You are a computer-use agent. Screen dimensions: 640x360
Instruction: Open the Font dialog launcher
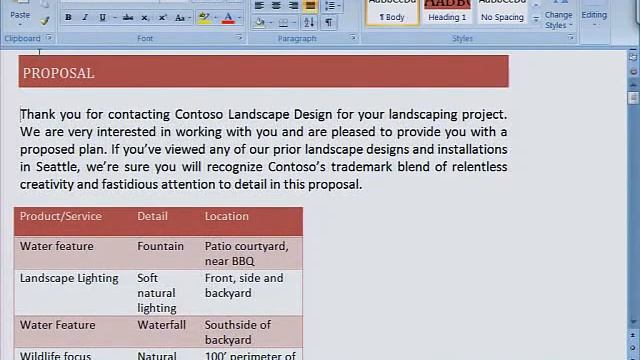[239, 38]
